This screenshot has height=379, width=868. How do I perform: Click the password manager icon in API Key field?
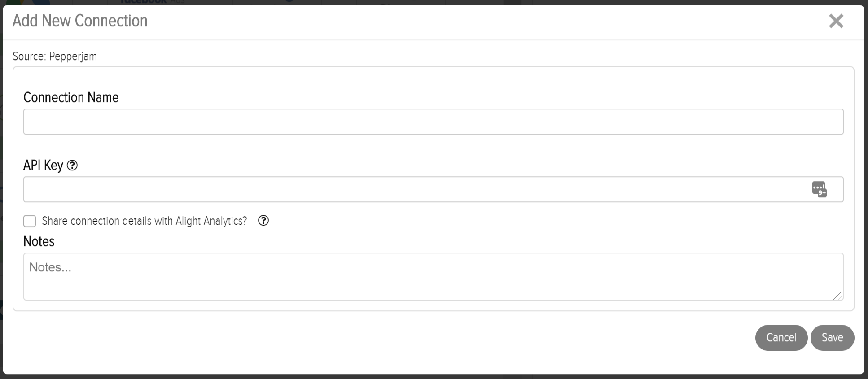[x=819, y=189]
